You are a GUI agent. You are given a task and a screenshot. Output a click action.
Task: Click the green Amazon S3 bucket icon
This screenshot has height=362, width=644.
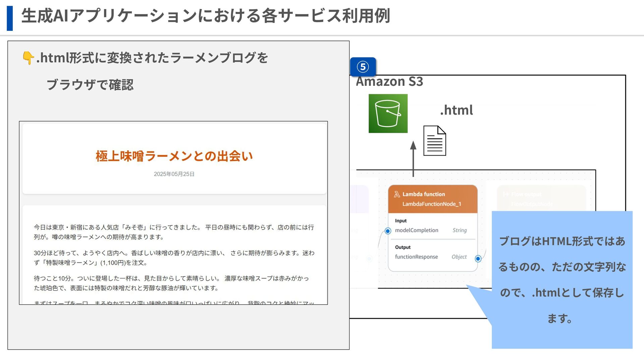point(388,113)
